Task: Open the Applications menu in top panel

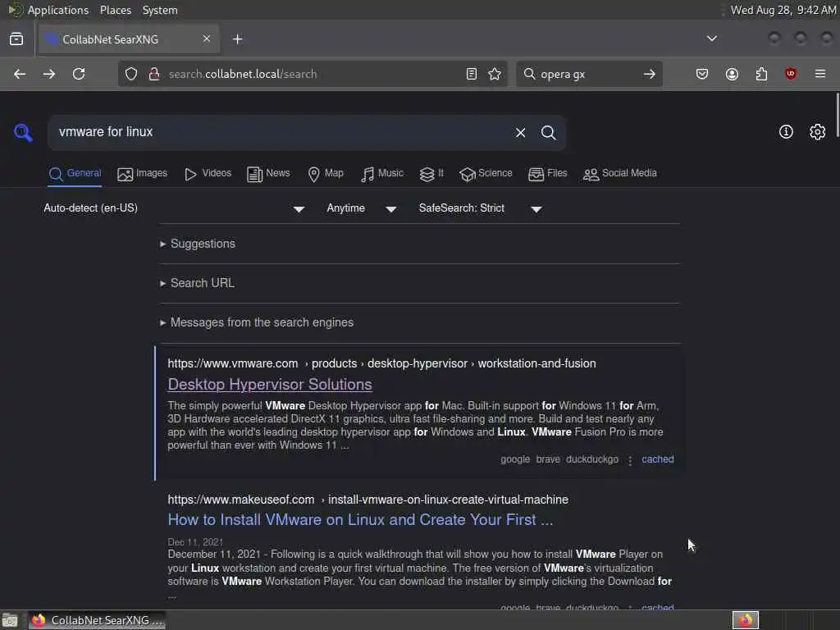Action: click(58, 10)
